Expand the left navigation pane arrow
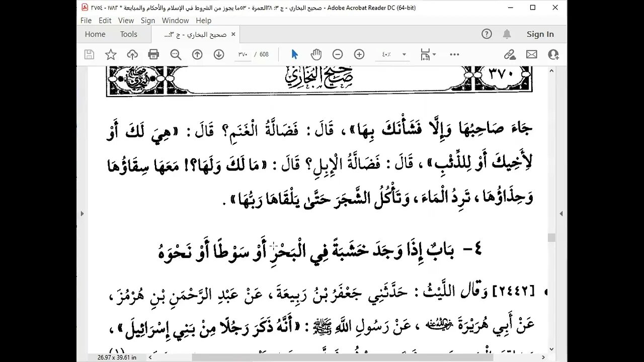 click(x=82, y=214)
